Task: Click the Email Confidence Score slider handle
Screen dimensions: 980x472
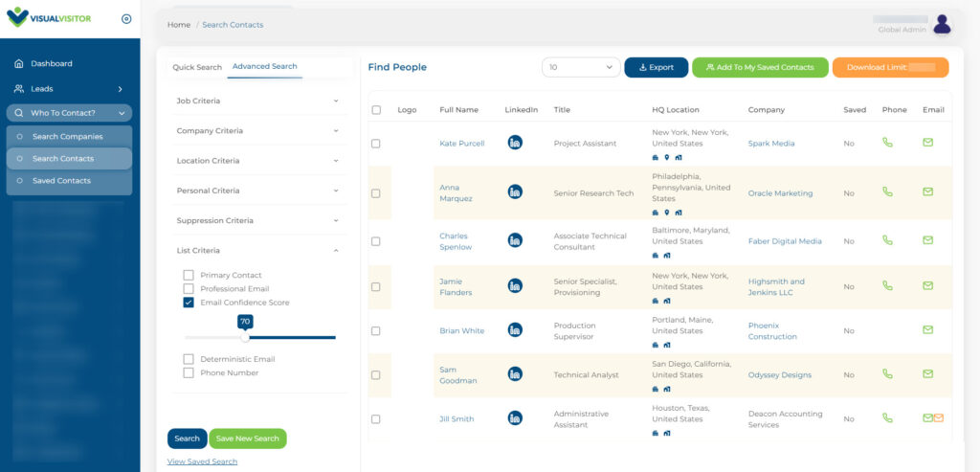Action: (x=245, y=338)
